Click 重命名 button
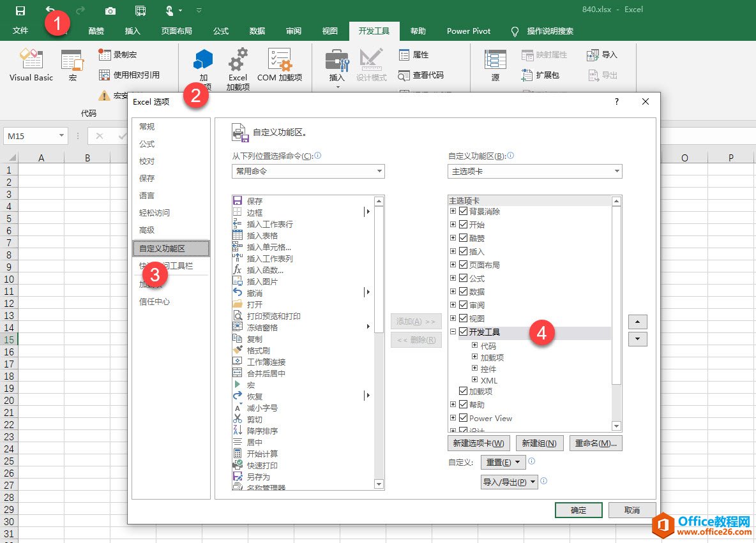756x543 pixels. (x=596, y=443)
